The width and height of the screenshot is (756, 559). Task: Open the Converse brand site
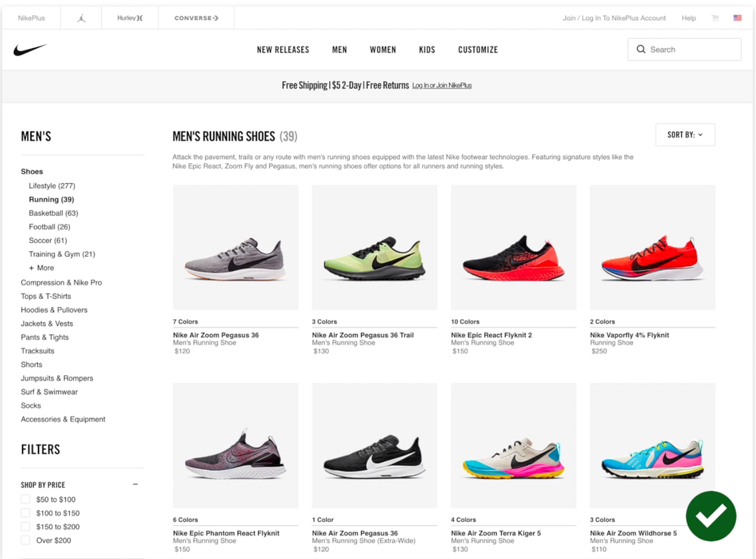(195, 18)
